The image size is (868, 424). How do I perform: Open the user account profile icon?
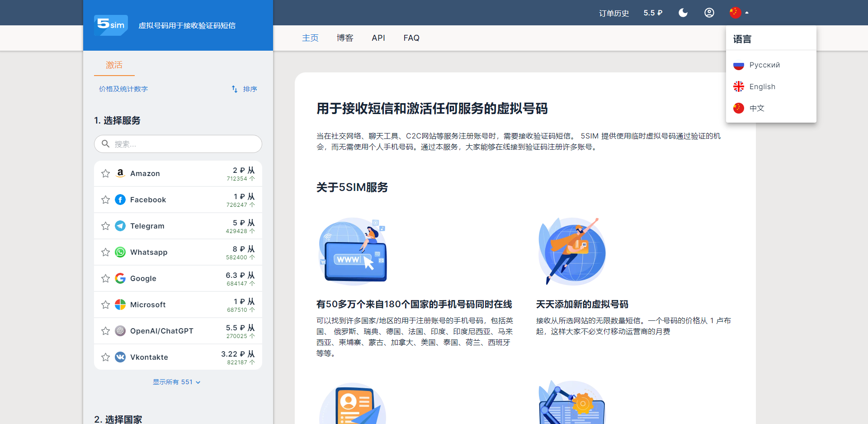[x=709, y=13]
